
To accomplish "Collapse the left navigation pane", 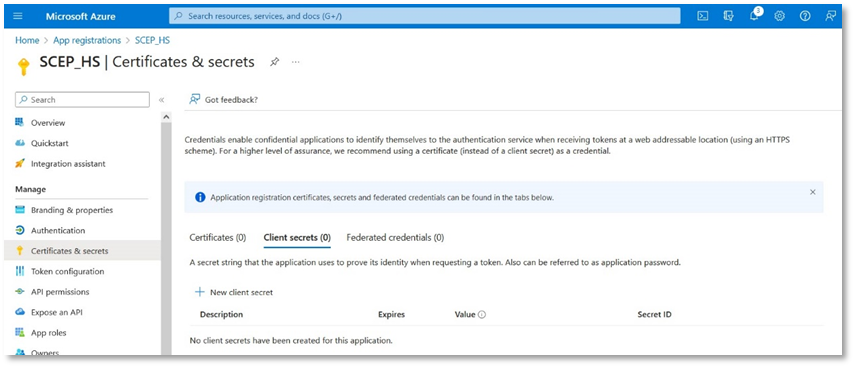I will tap(161, 100).
